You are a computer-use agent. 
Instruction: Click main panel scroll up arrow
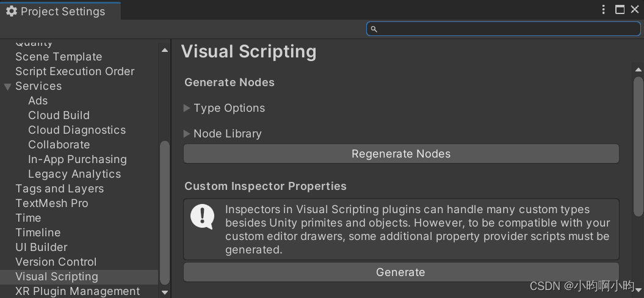[x=639, y=70]
